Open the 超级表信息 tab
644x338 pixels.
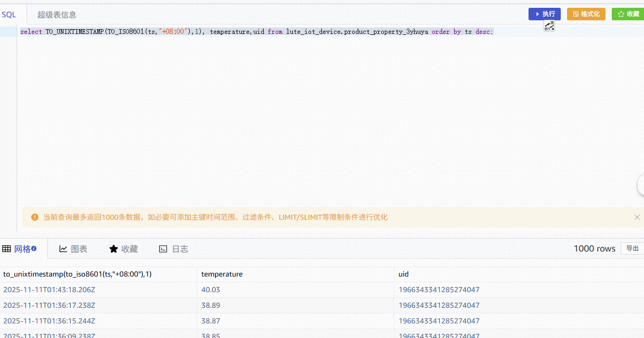tap(57, 15)
